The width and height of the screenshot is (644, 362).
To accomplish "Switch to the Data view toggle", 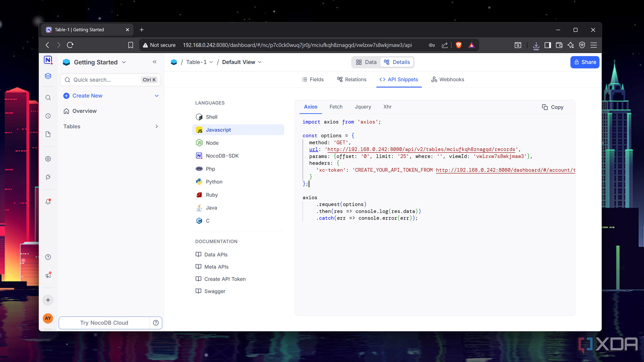I will pyautogui.click(x=366, y=62).
